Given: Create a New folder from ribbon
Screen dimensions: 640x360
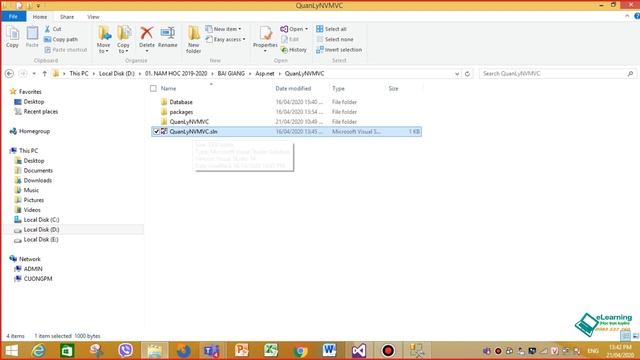Looking at the screenshot, I should click(x=193, y=39).
